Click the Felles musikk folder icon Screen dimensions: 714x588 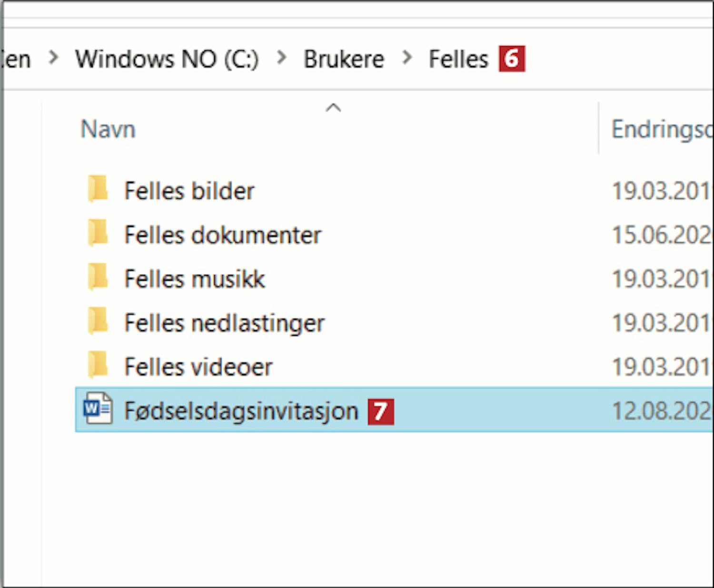point(98,278)
